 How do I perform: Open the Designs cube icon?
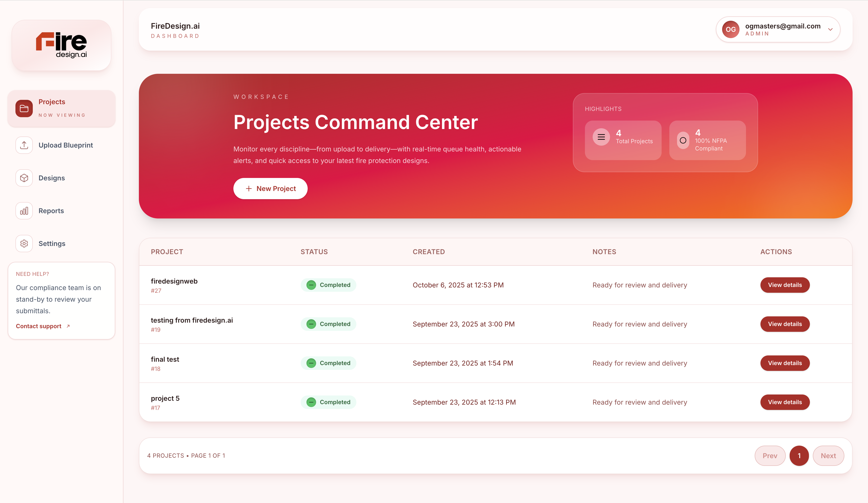[x=24, y=178]
